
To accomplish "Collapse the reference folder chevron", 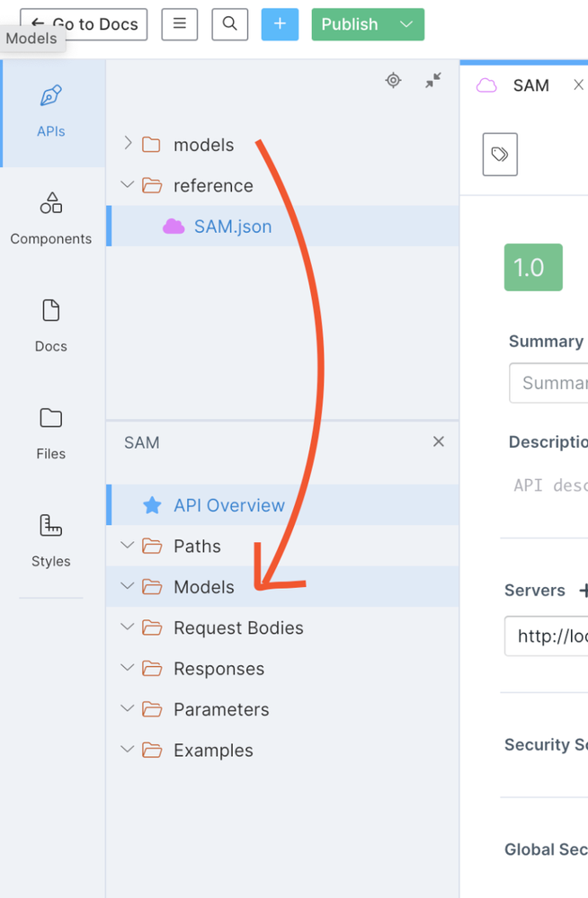I will [128, 185].
